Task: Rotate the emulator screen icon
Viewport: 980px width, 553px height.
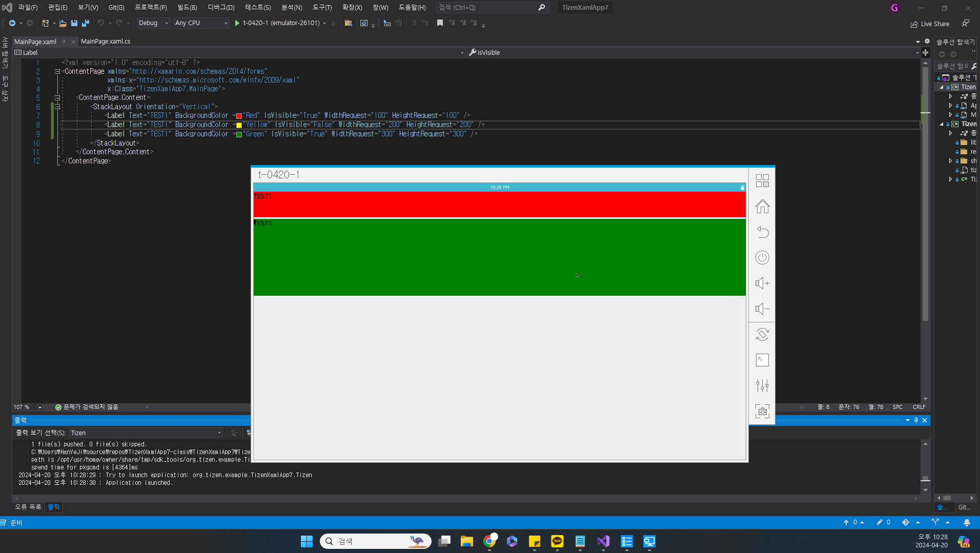Action: (x=762, y=334)
